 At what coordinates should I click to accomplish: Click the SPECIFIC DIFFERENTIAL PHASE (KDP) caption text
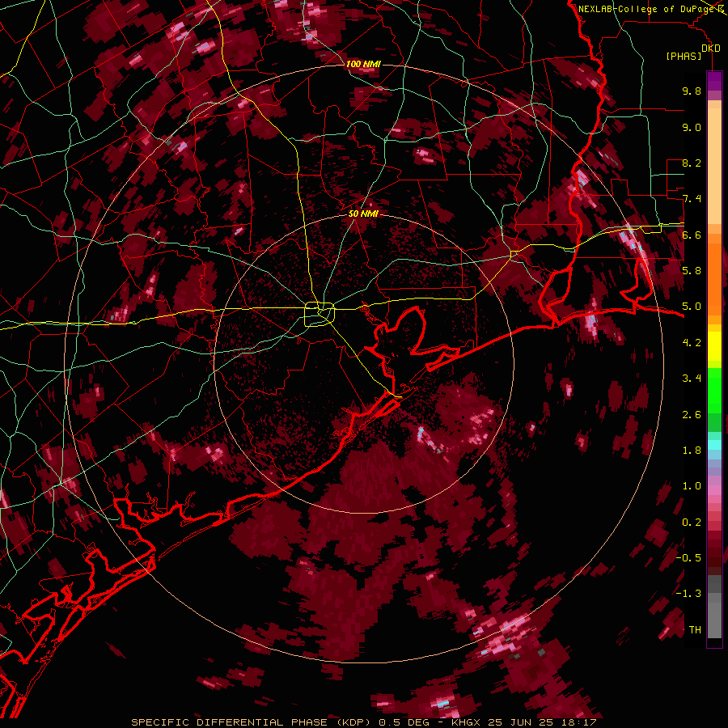[251, 722]
